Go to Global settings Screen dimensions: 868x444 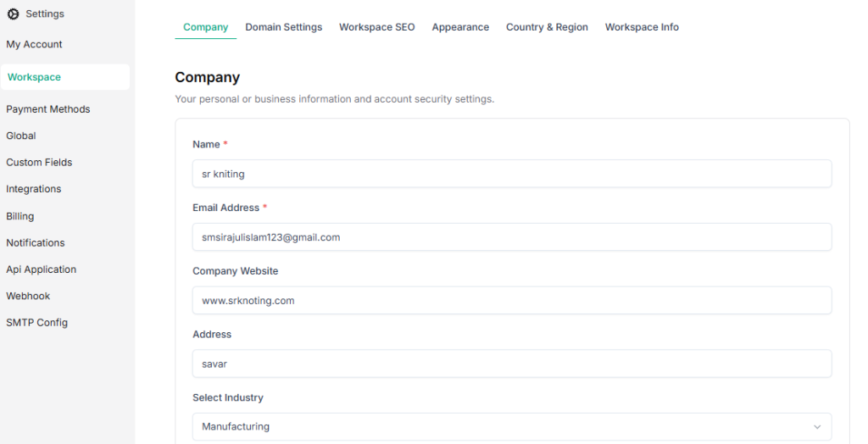point(21,136)
